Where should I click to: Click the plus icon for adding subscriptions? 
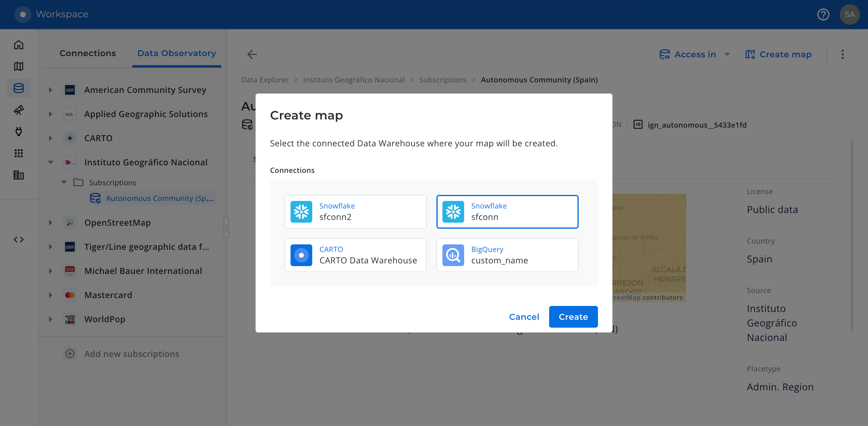tap(70, 354)
